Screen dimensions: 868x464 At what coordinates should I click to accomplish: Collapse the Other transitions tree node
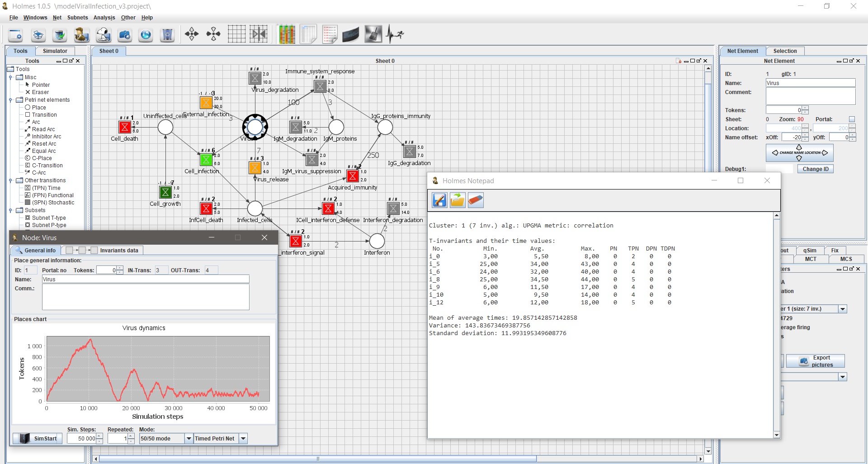11,180
